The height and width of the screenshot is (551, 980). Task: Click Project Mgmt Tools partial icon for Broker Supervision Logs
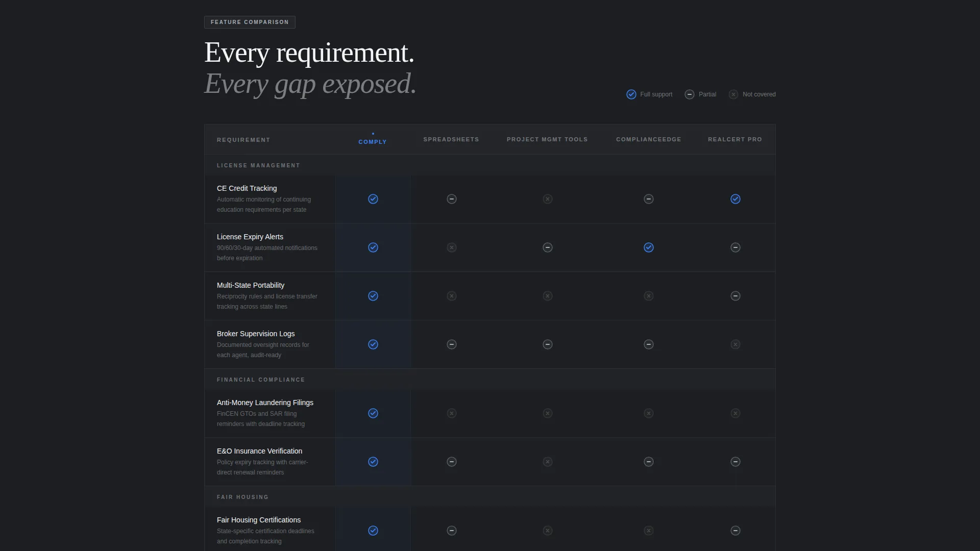(548, 344)
